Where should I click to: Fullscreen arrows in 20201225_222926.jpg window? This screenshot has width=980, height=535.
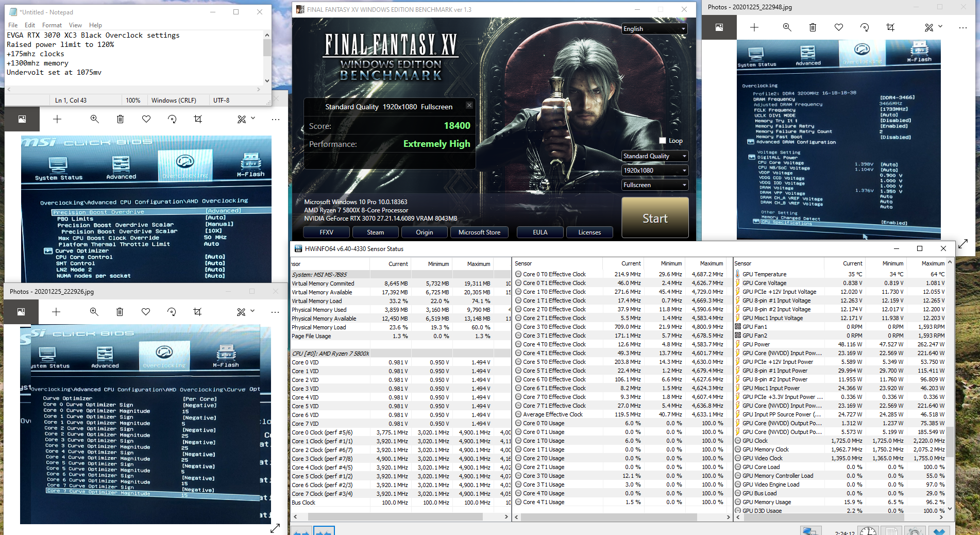pos(275,528)
